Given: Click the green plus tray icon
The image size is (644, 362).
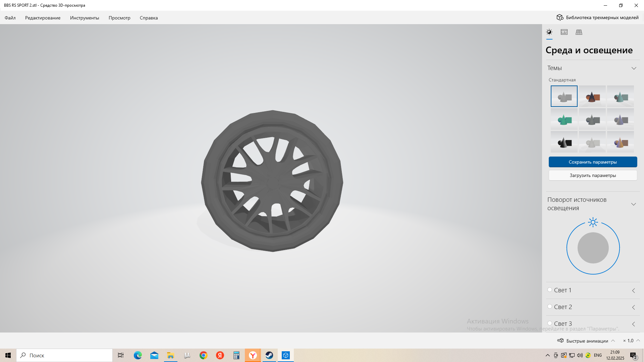Looking at the screenshot, I should click(588, 355).
